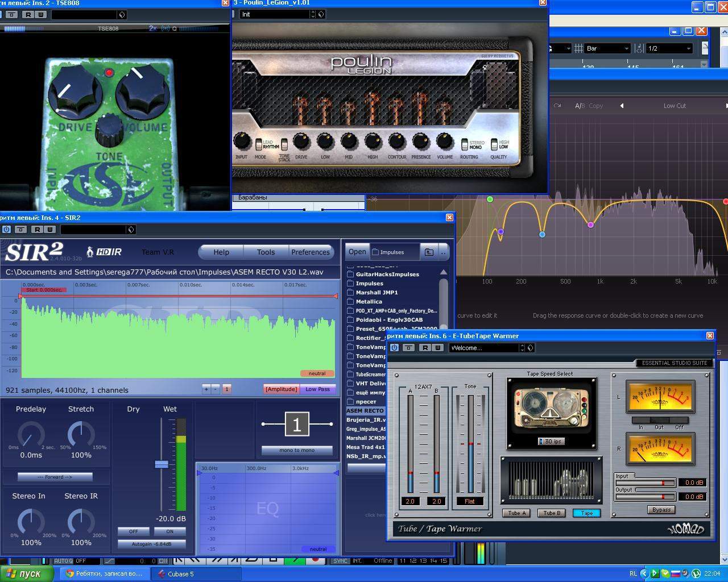Screen dimensions: 728x582
Task: Open the SIR2 Preferences menu
Action: click(x=310, y=252)
